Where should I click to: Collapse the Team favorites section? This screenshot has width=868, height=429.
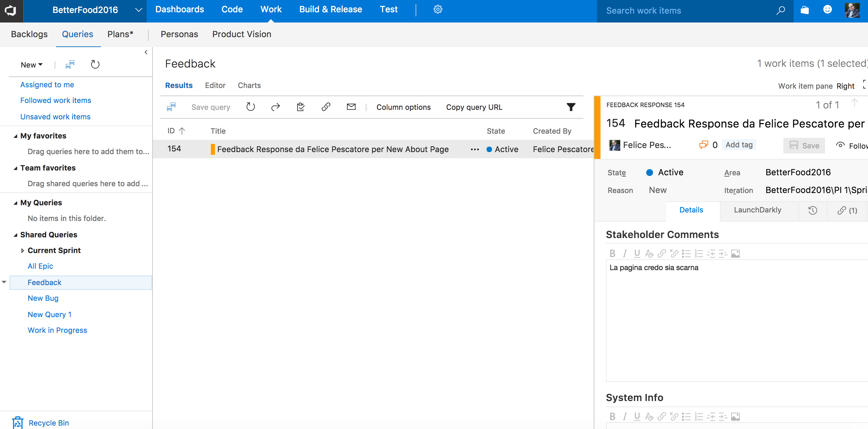tap(15, 168)
